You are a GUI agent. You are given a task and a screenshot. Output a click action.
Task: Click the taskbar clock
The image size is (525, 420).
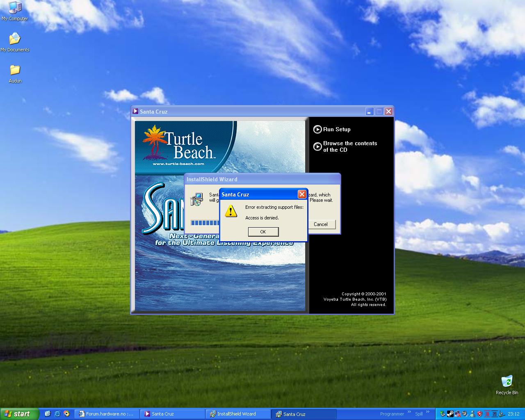tap(514, 414)
